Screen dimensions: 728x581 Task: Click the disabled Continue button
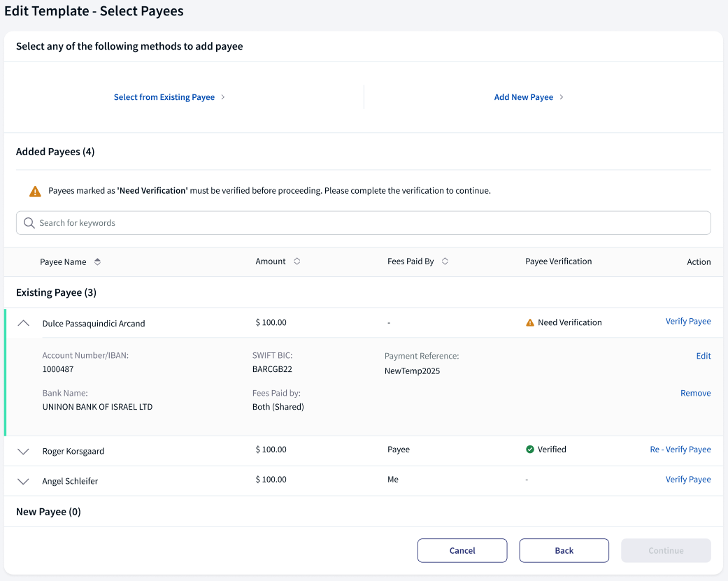666,550
